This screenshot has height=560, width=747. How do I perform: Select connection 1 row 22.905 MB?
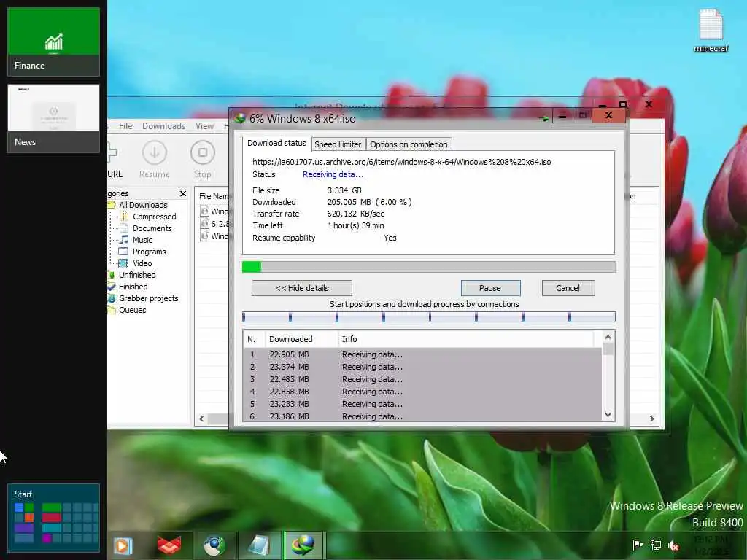(422, 355)
